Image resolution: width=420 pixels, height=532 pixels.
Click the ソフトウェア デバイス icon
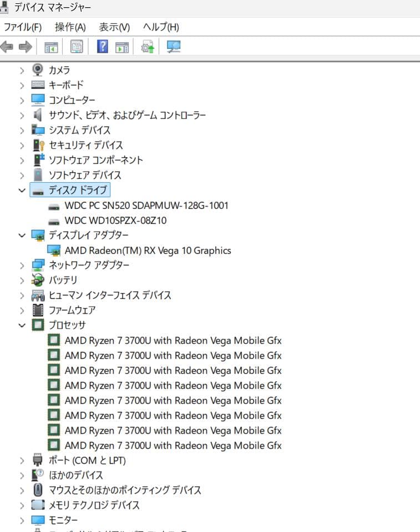click(x=38, y=175)
